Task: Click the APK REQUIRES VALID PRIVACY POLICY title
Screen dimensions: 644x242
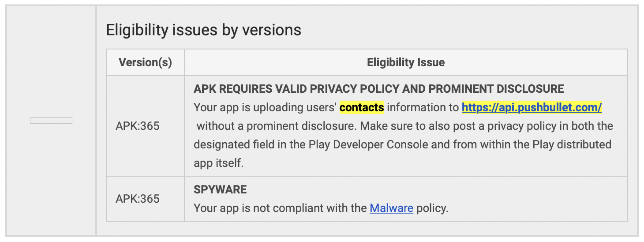Action: point(379,89)
